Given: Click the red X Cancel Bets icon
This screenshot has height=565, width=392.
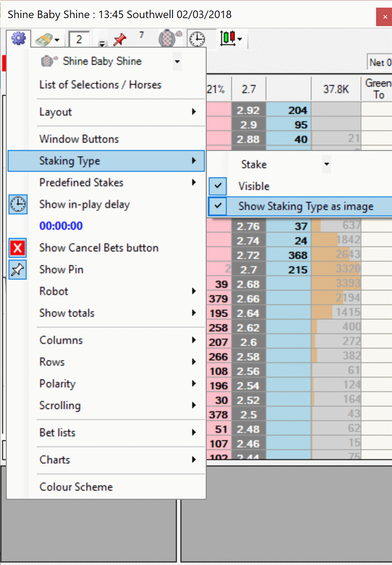Looking at the screenshot, I should 18,248.
